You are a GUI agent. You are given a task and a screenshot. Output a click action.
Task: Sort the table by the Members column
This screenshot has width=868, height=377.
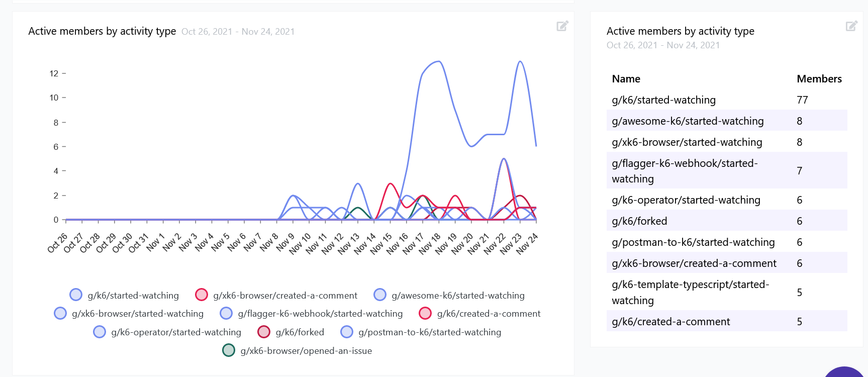(x=819, y=78)
